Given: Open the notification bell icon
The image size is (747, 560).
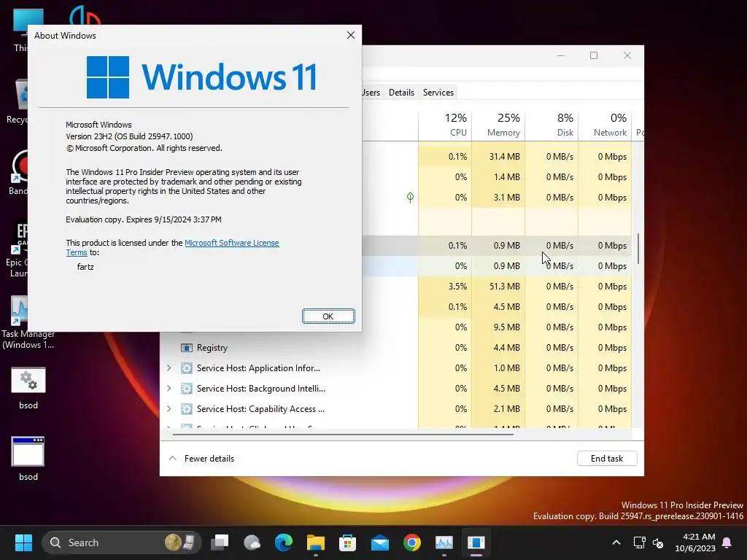Looking at the screenshot, I should click(x=727, y=542).
